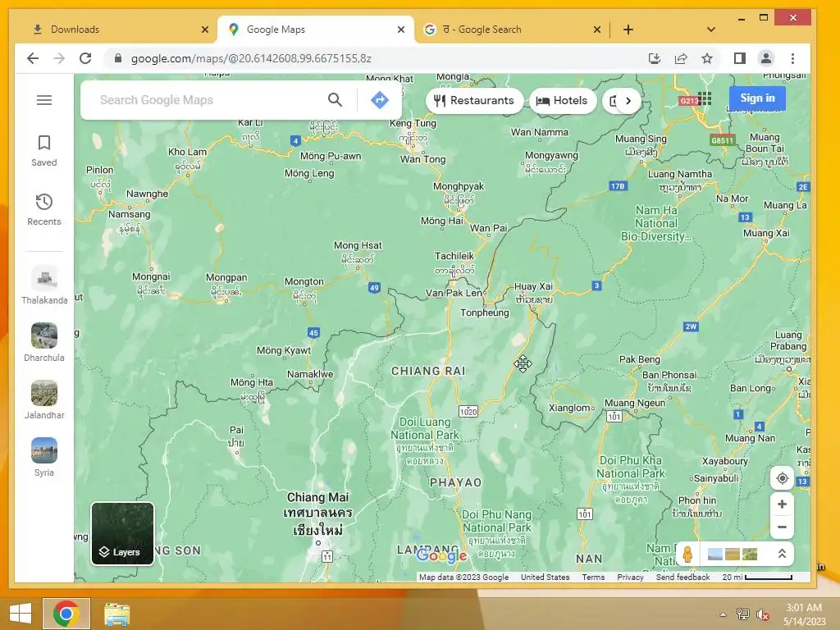
Task: Open the Jalandhar recent place
Action: click(x=44, y=400)
